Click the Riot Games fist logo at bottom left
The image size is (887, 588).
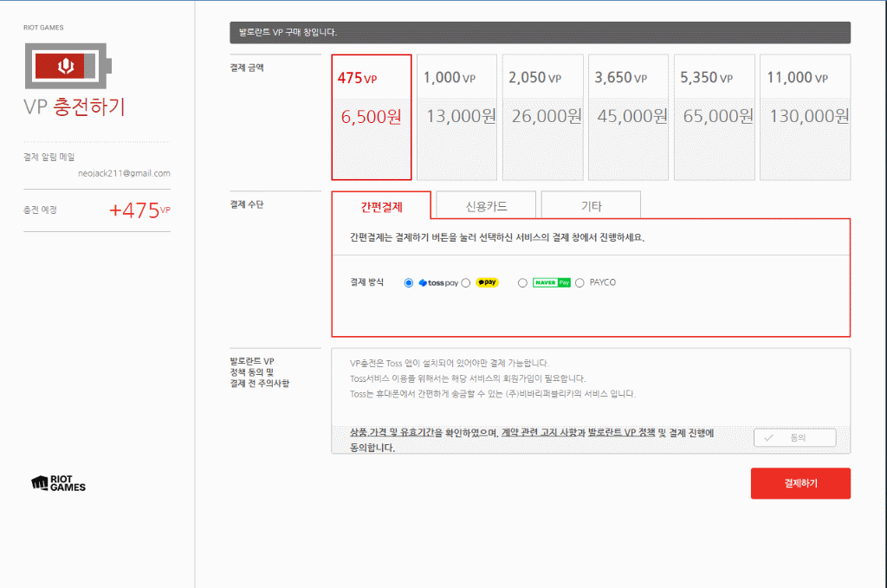point(41,483)
